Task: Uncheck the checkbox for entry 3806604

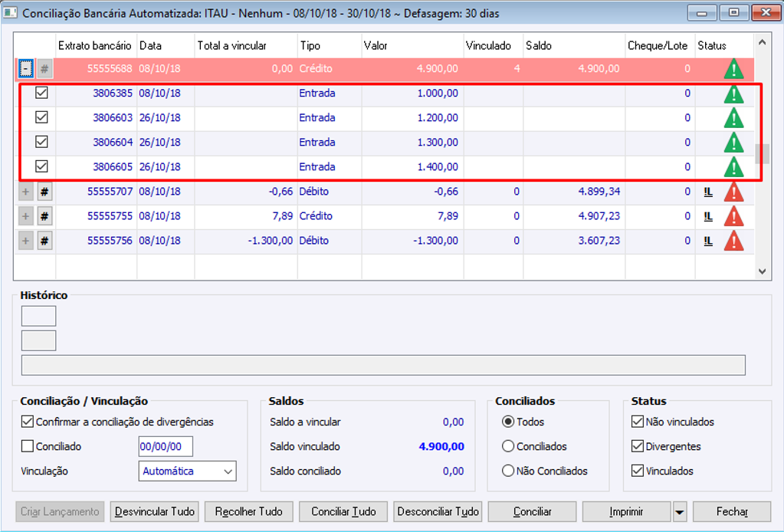Action: [41, 142]
